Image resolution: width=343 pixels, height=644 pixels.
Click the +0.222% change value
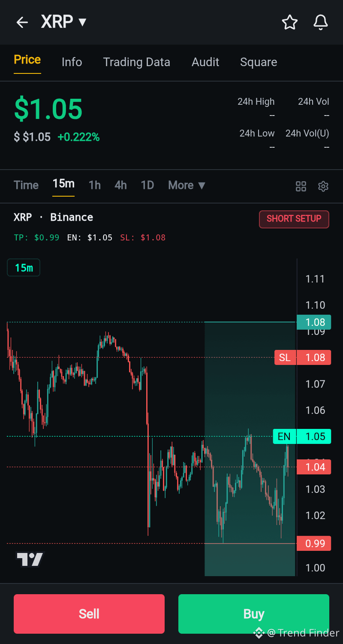(78, 137)
